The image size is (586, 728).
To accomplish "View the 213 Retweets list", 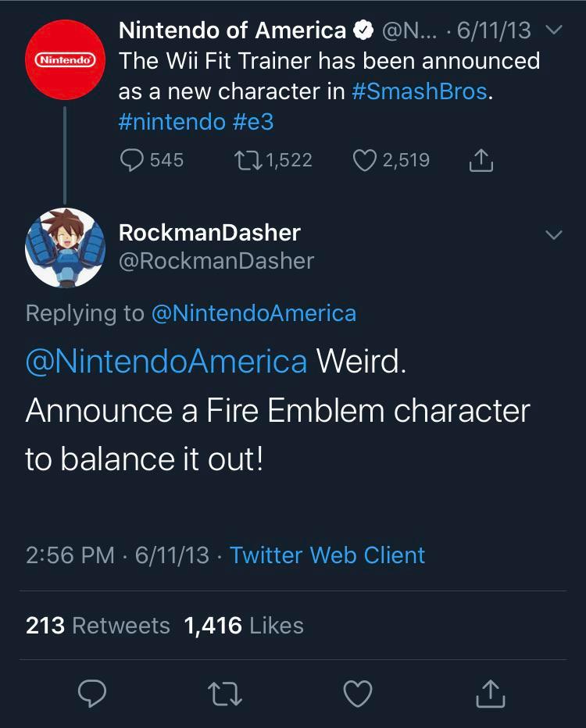I will pos(98,626).
